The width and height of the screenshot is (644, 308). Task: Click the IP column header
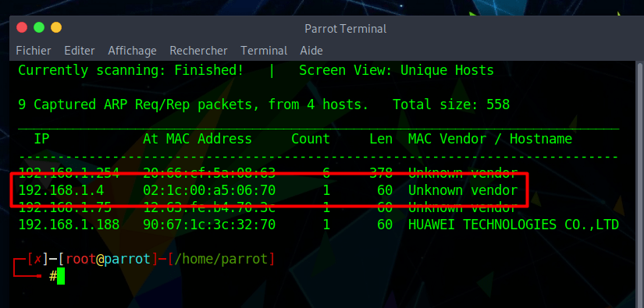41,139
